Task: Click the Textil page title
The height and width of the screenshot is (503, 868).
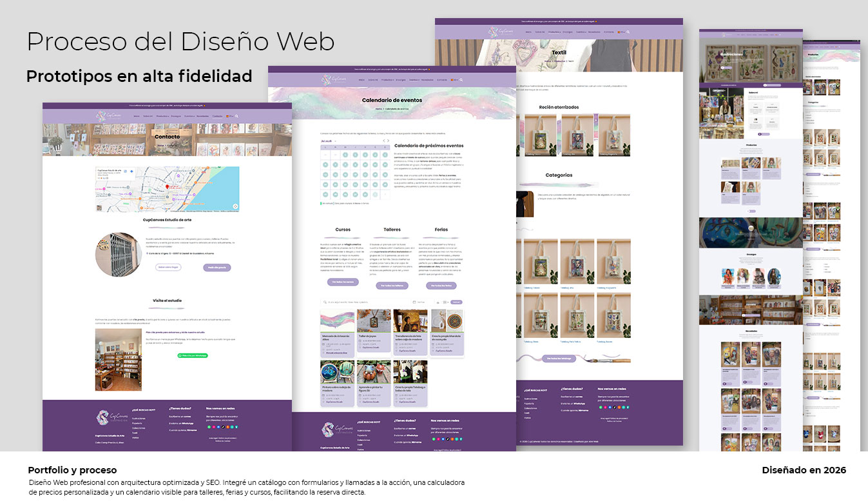Action: click(559, 53)
